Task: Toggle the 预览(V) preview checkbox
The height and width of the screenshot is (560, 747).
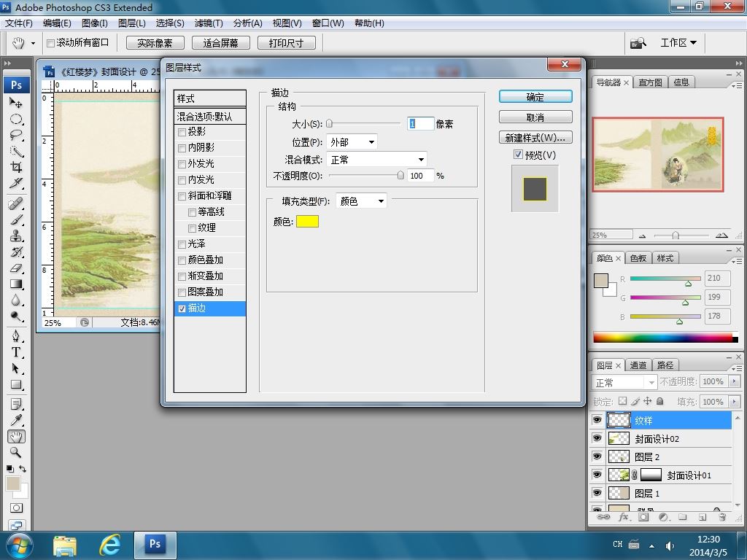Action: coord(519,155)
